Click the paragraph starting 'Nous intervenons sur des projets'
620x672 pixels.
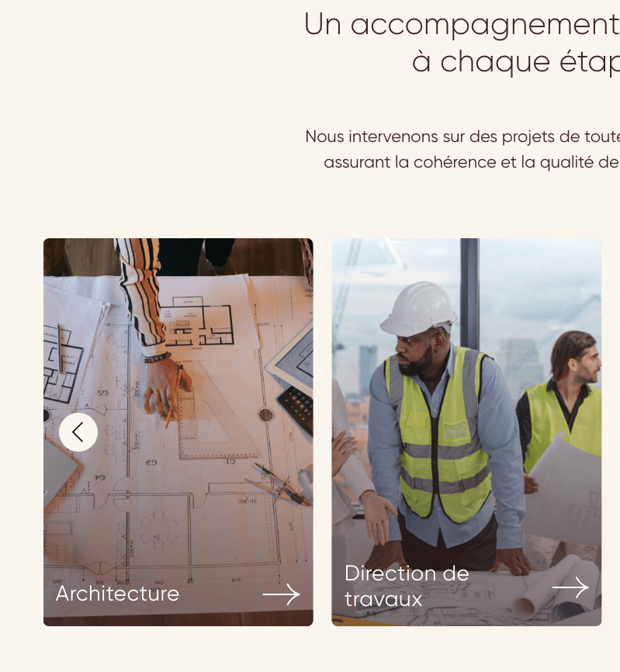[x=462, y=149]
